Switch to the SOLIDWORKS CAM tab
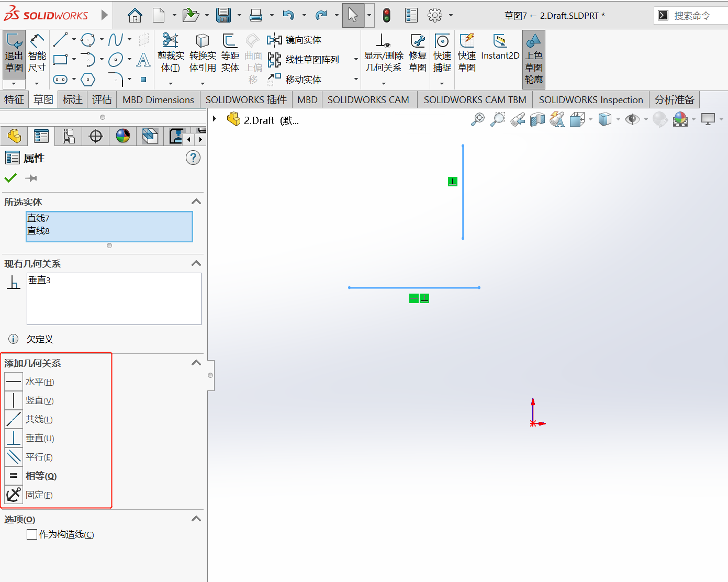 [x=368, y=100]
